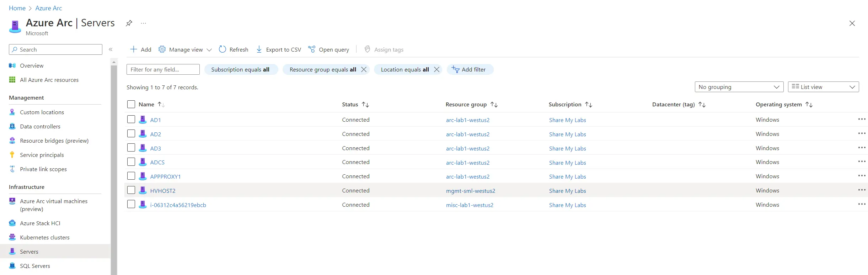The width and height of the screenshot is (868, 275).
Task: Click the Add filter icon button
Action: click(455, 70)
